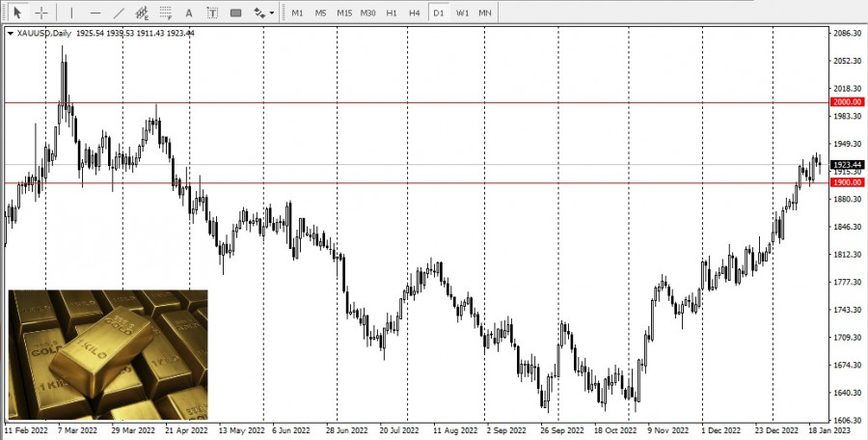Select the red 1900.00 horizontal line label

[847, 182]
